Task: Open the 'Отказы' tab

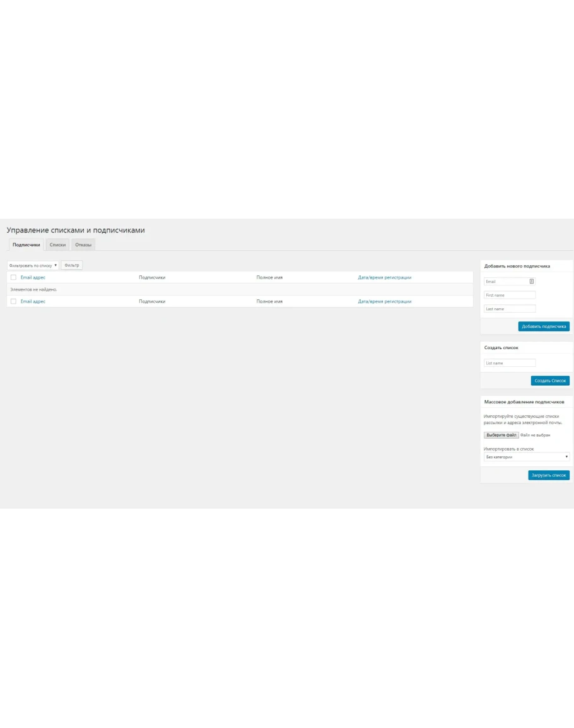Action: pyautogui.click(x=83, y=245)
